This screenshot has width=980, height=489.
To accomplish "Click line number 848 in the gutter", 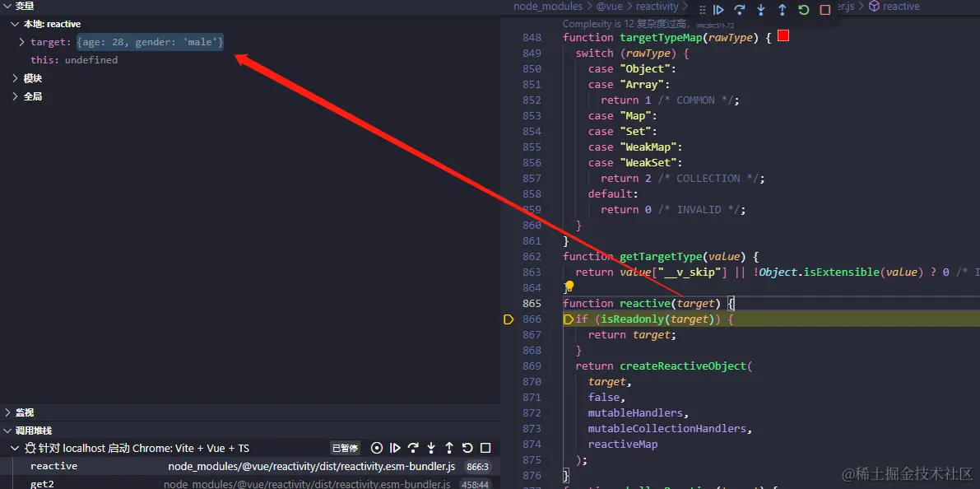I will click(532, 38).
